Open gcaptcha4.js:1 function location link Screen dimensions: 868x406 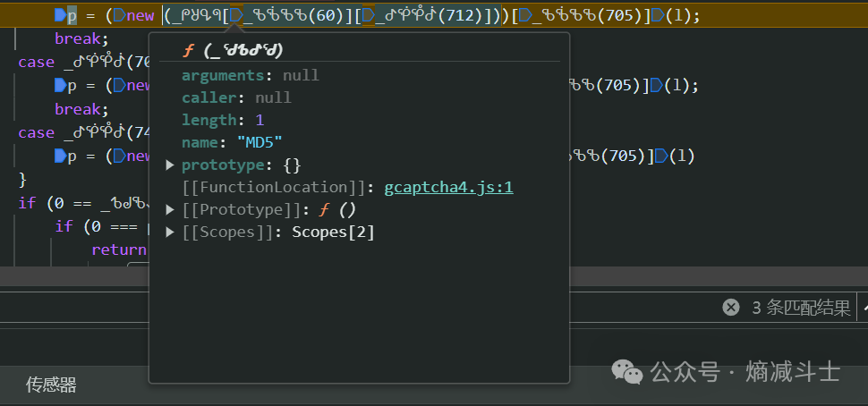[x=448, y=188]
